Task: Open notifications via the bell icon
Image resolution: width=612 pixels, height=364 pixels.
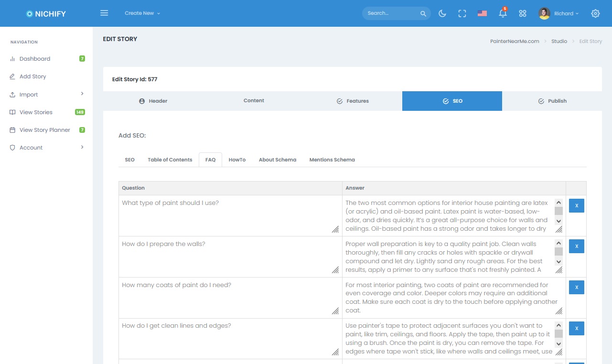Action: coord(502,13)
